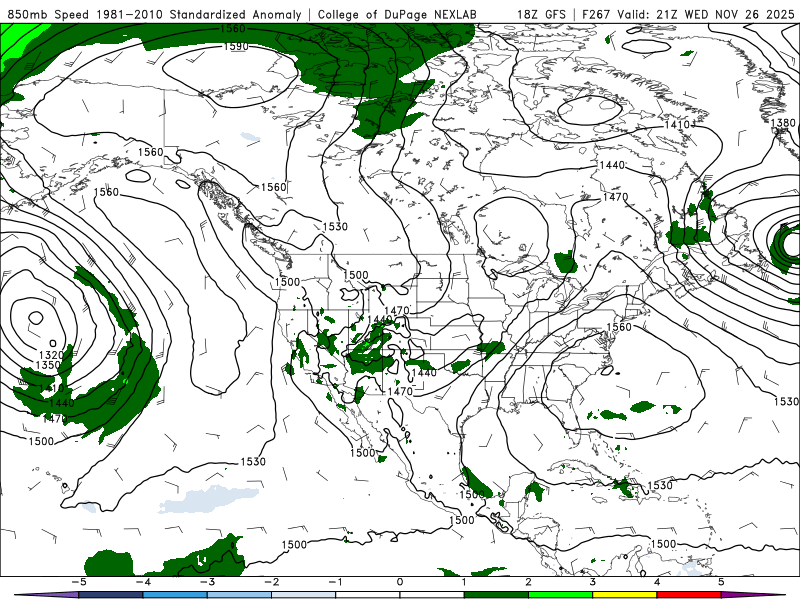800x600 pixels.
Task: Click the 'F267 Valid: 21Z WED NOV 26 2025' text
Action: pyautogui.click(x=688, y=15)
